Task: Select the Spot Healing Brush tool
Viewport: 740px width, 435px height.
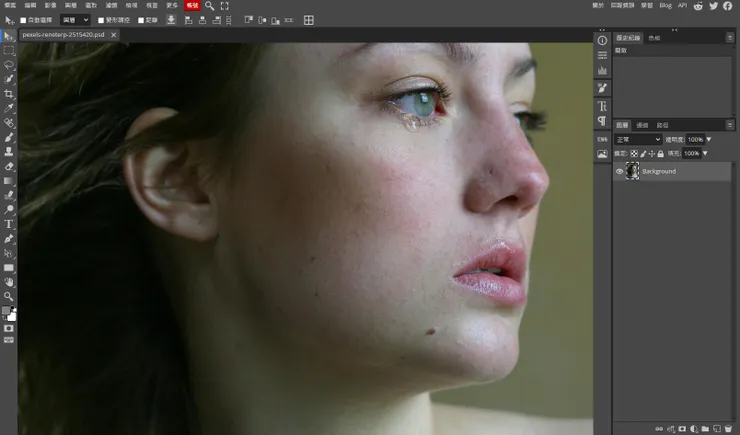Action: [x=9, y=123]
